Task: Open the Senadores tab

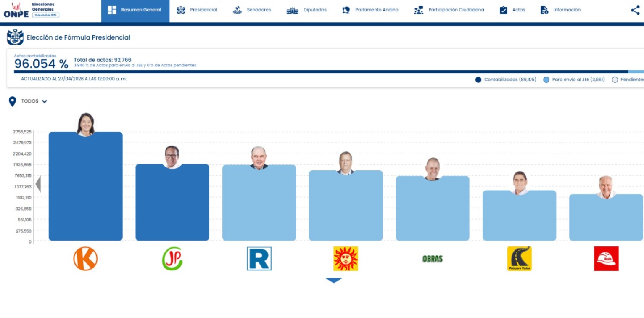Action: [x=252, y=10]
